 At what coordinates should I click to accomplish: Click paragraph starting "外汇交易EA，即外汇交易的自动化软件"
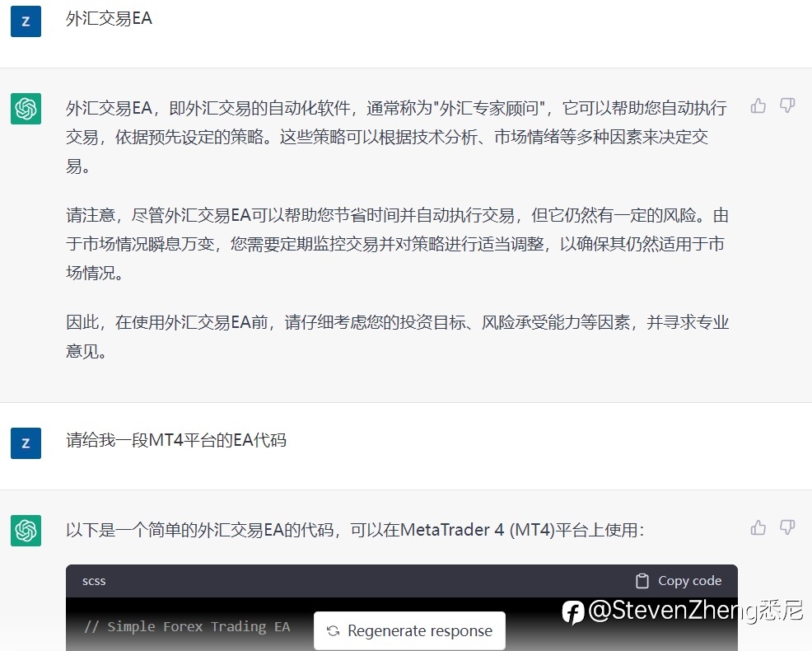(396, 137)
